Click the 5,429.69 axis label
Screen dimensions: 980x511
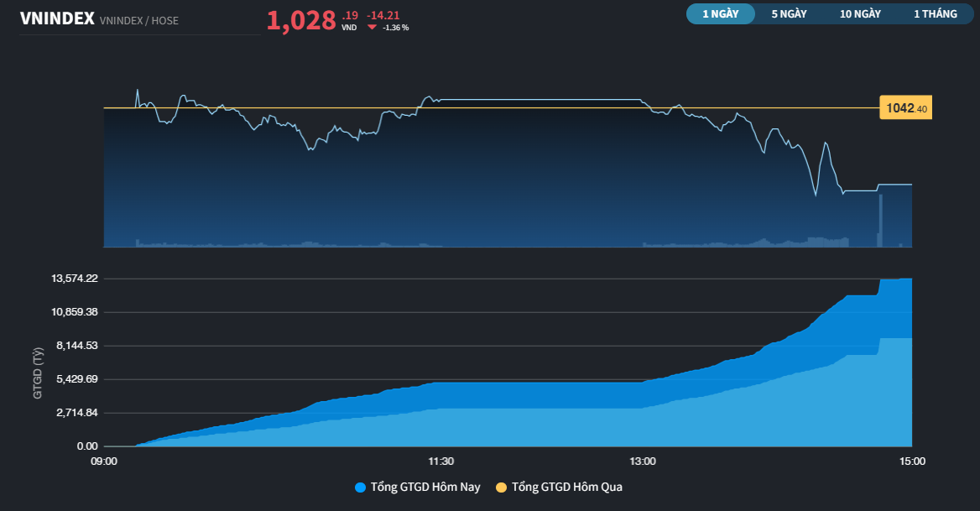coord(77,379)
